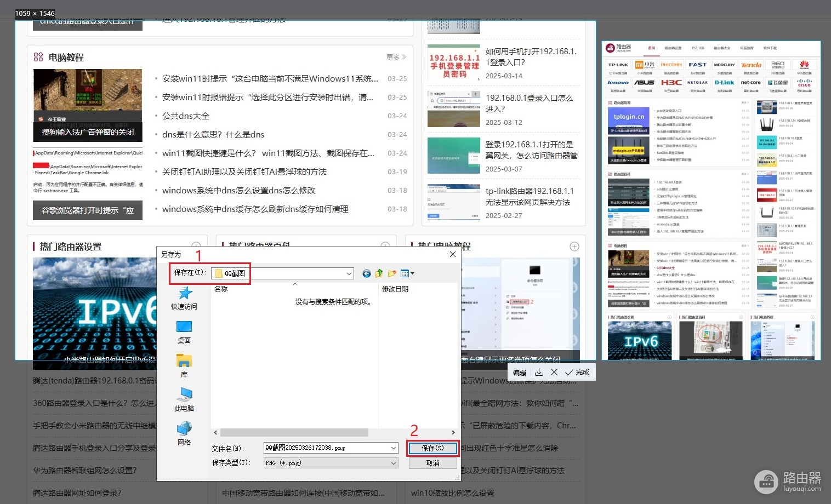
Task: Click the 文件名 input field
Action: pos(327,448)
